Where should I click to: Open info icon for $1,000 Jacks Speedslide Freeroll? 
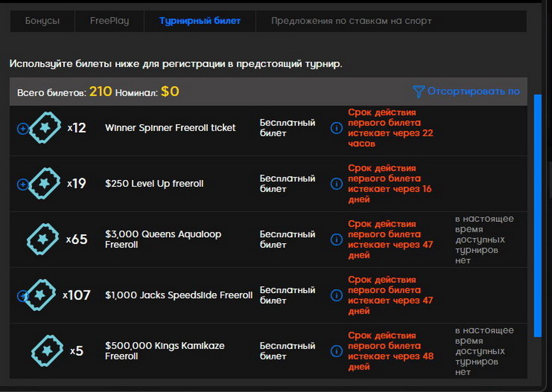337,295
